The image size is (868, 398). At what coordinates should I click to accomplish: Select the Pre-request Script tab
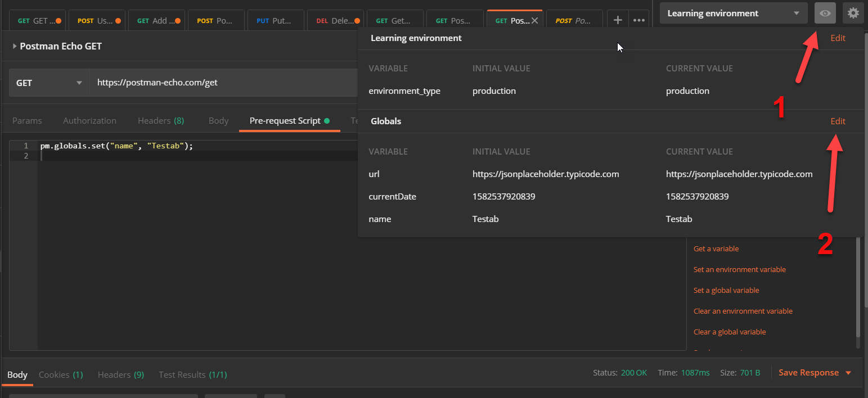[x=289, y=120]
